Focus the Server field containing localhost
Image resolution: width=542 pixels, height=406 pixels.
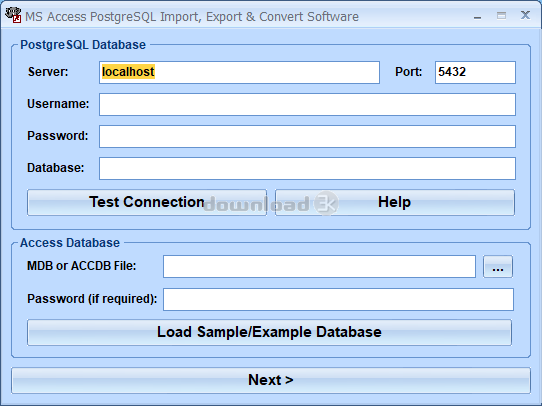tap(239, 73)
